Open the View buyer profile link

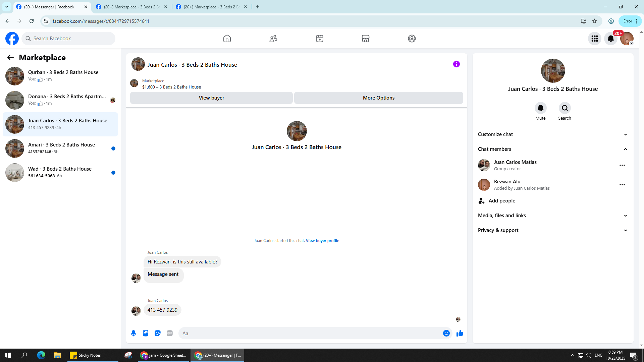[x=322, y=241]
